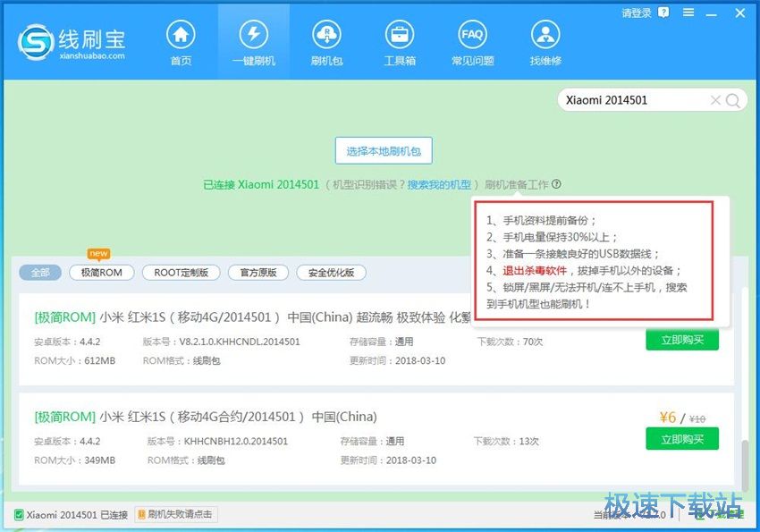760x532 pixels.
Task: Click the 下载次数：70次 text
Action: pyautogui.click(x=510, y=342)
